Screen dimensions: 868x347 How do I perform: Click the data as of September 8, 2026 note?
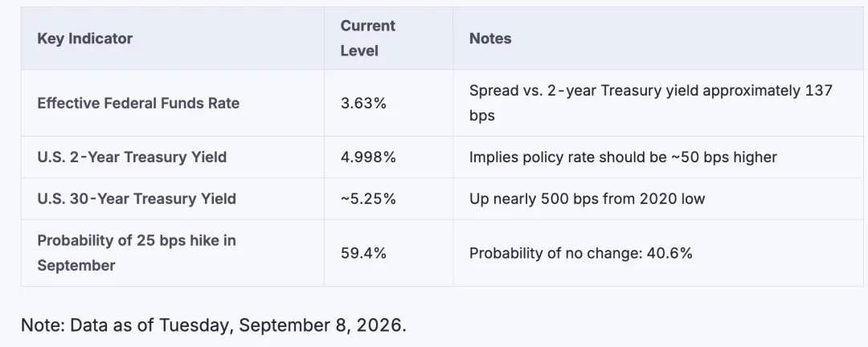point(214,325)
